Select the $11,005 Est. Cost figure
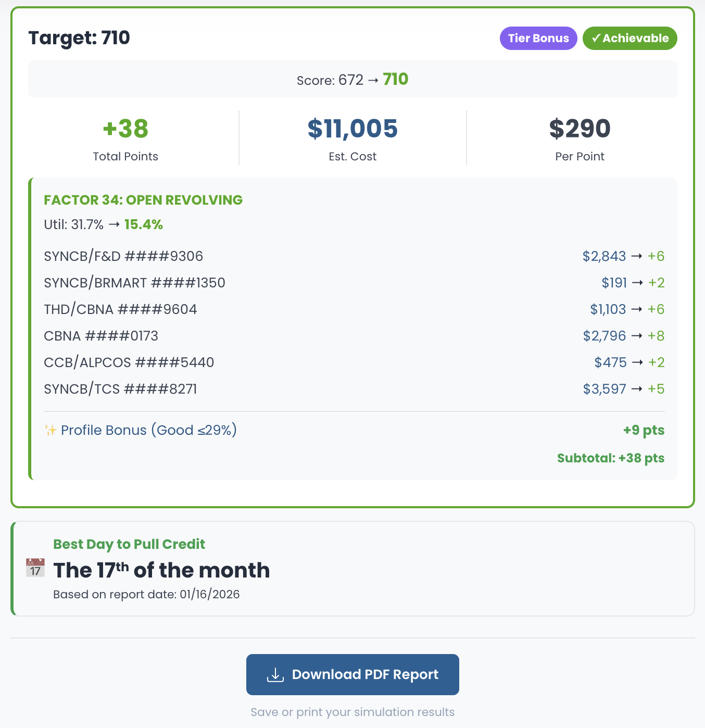705x728 pixels. (x=352, y=129)
